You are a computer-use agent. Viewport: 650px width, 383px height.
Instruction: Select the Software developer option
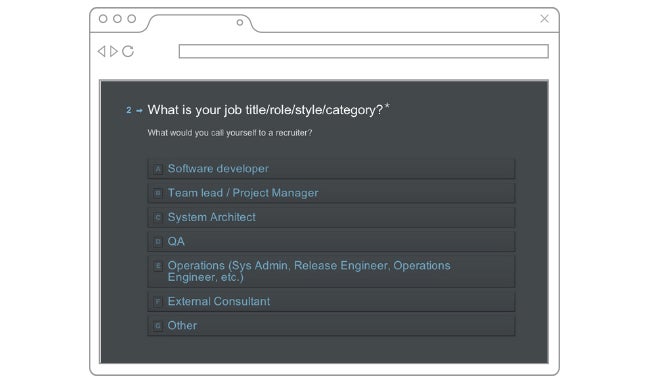coord(331,169)
